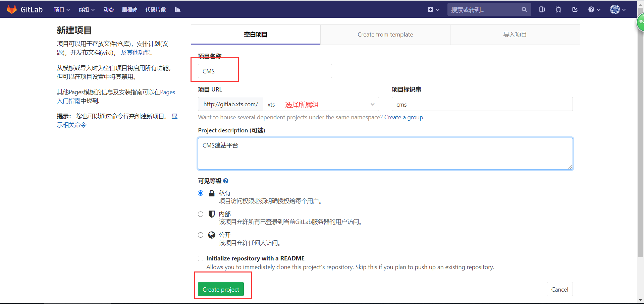644x304 pixels.
Task: Select the 私有 private radio button
Action: point(201,193)
